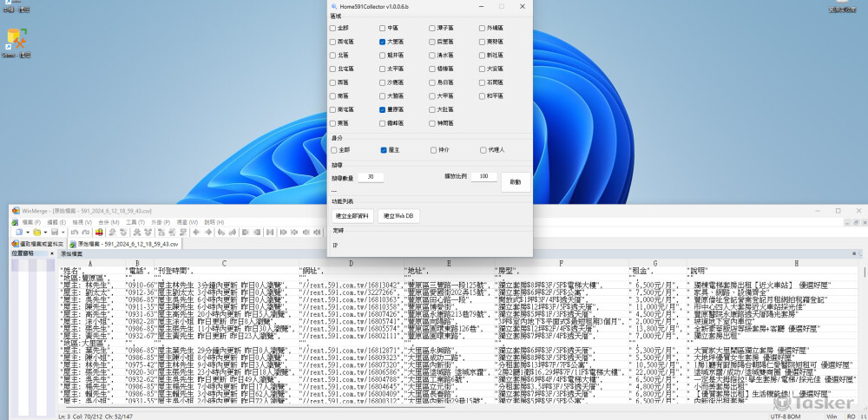868x420 pixels.
Task: Click the Save icon in WinMerge toolbar
Action: click(54, 233)
